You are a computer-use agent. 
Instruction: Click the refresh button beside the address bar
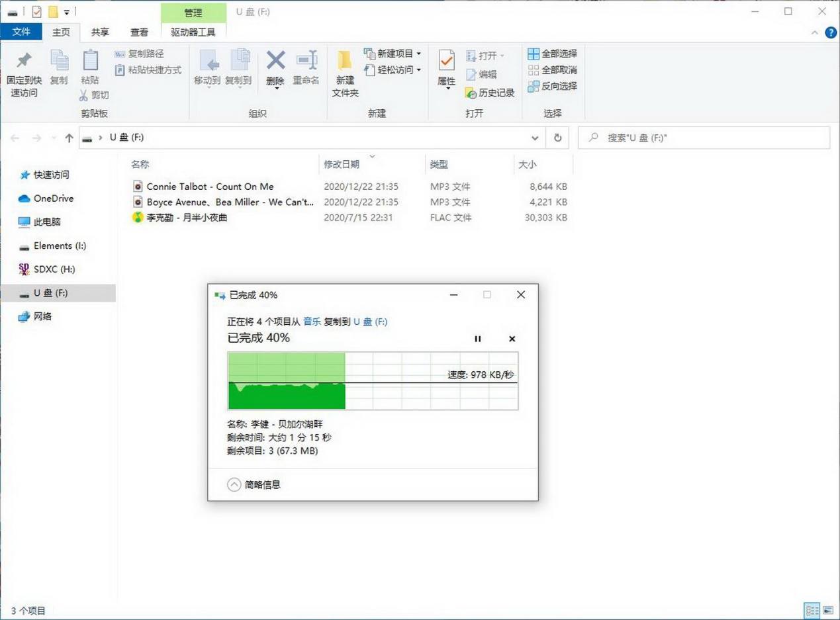(x=557, y=138)
